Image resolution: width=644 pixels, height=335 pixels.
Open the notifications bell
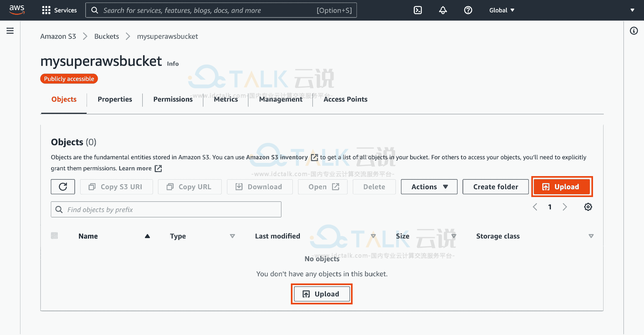(x=443, y=10)
